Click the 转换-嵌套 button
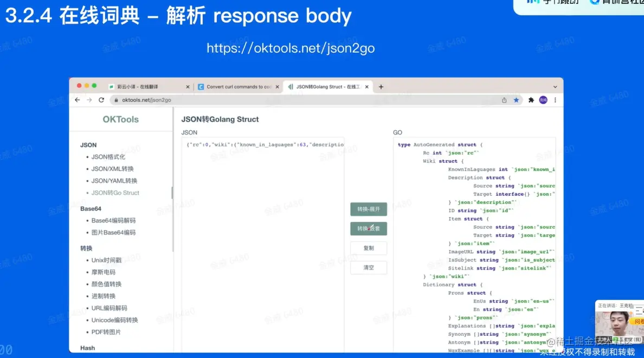The height and width of the screenshot is (358, 644). click(x=369, y=228)
